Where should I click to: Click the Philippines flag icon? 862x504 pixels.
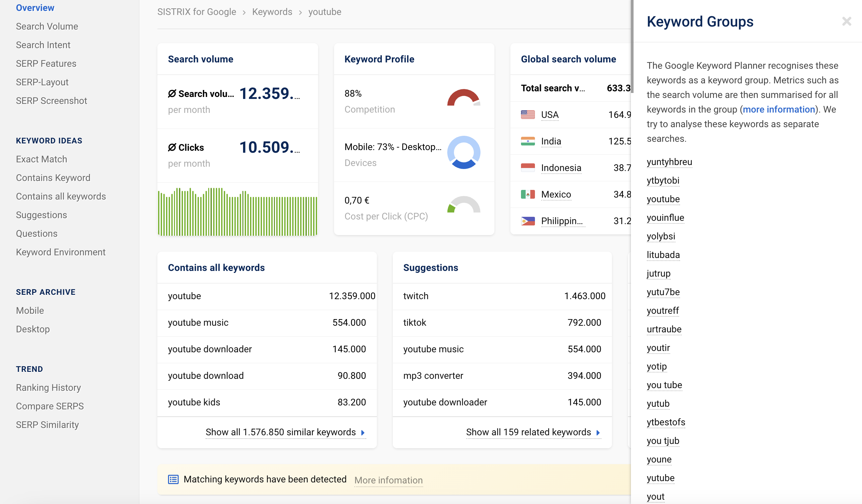point(528,221)
